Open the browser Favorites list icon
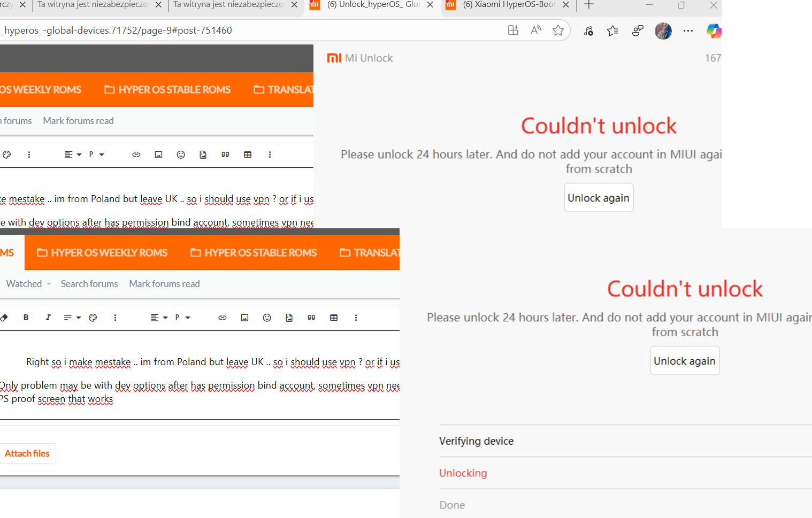 pos(613,31)
